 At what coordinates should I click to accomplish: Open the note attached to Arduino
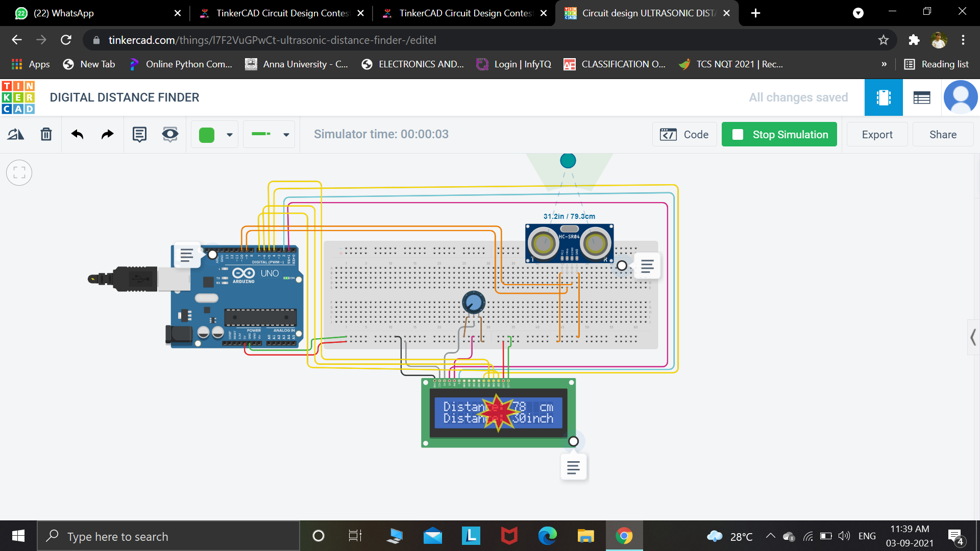187,255
